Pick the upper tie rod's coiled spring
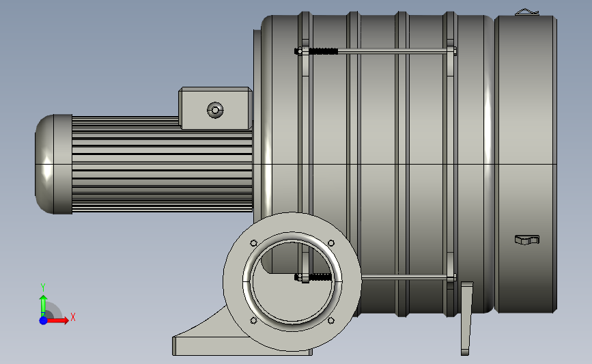 (323, 51)
